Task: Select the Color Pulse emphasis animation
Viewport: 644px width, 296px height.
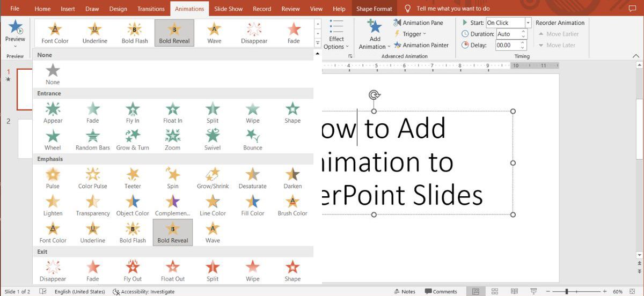Action: 93,179
